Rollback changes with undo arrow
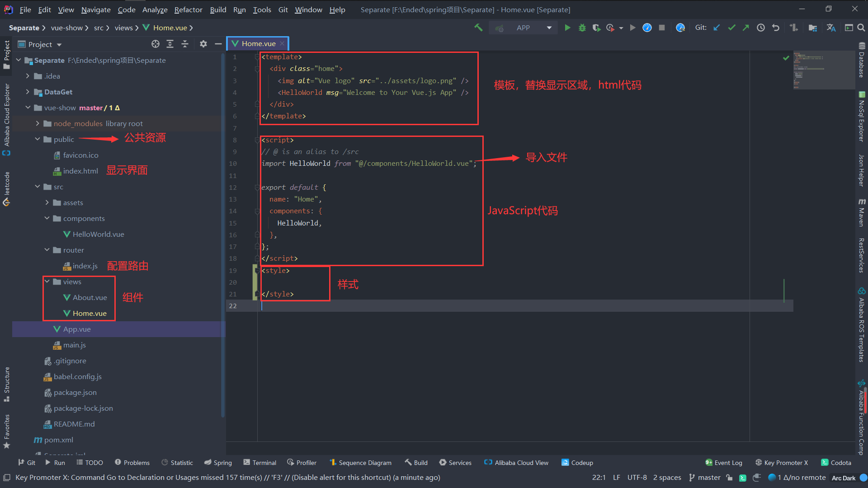The width and height of the screenshot is (868, 488). pos(776,28)
